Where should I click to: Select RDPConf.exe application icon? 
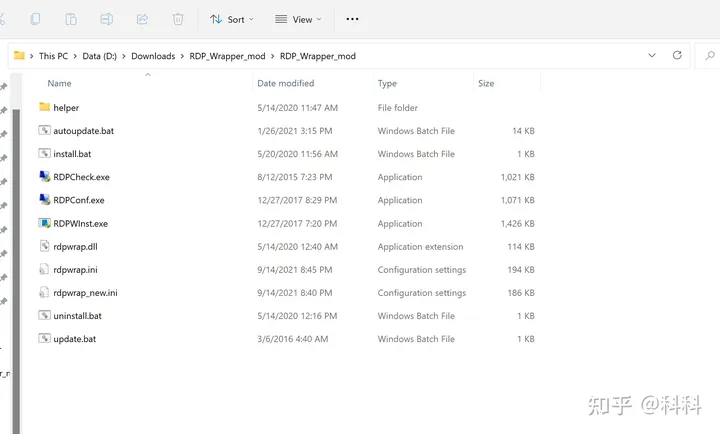point(45,199)
